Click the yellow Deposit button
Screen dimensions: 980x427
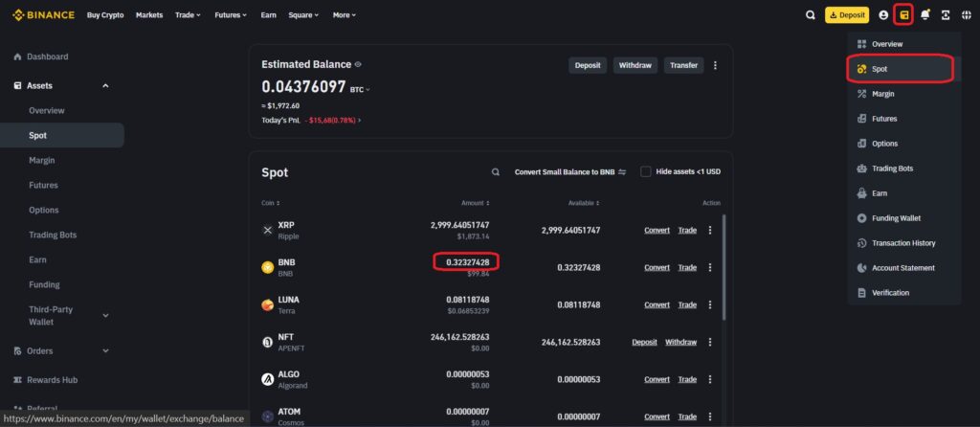pyautogui.click(x=847, y=15)
